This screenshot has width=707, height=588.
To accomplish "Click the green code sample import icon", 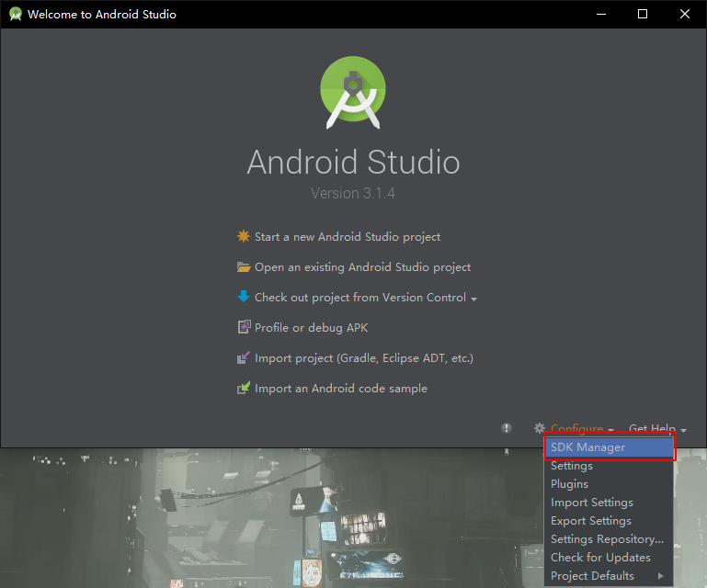I will click(x=244, y=388).
